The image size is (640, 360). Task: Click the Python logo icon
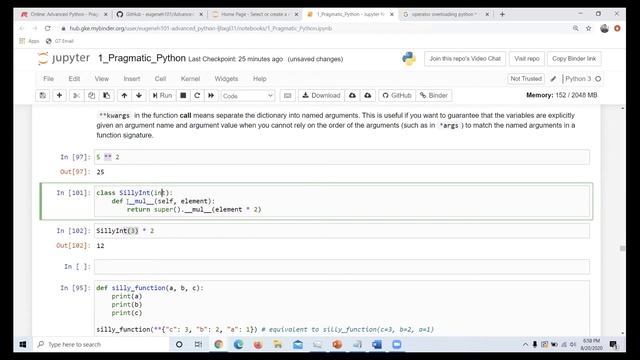[409, 59]
